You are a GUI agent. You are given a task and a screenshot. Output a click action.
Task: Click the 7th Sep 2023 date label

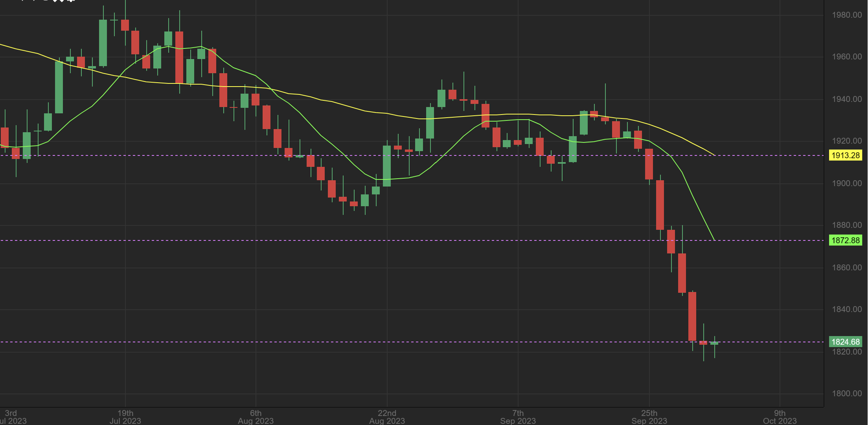(x=518, y=417)
